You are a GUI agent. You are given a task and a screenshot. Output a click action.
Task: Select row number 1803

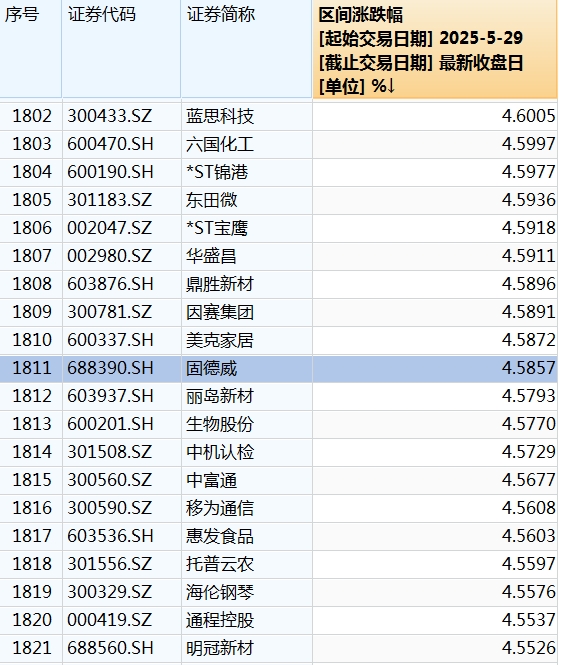(32, 144)
